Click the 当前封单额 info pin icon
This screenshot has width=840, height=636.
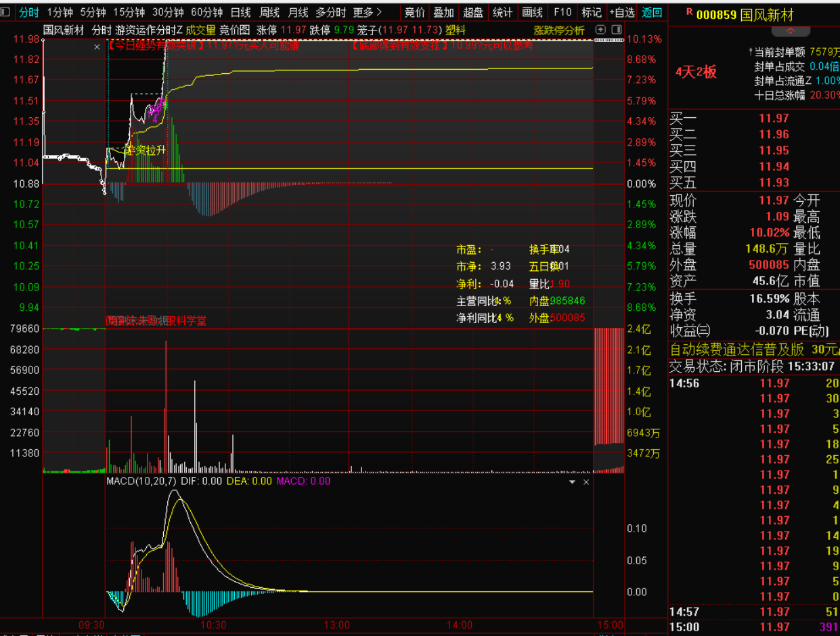click(751, 51)
